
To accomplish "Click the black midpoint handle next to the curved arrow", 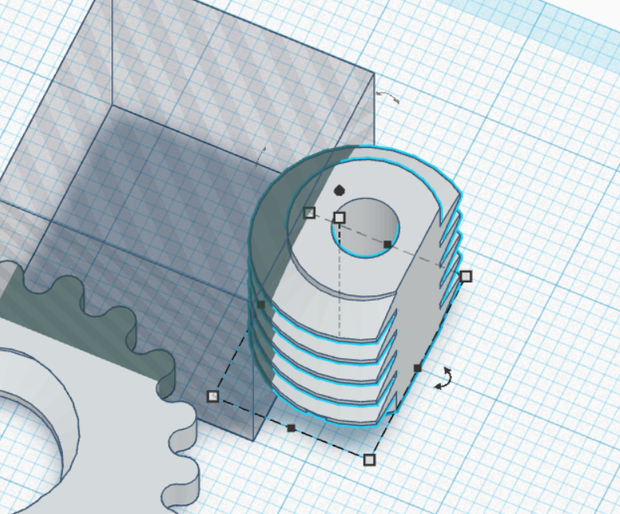I will (x=417, y=368).
